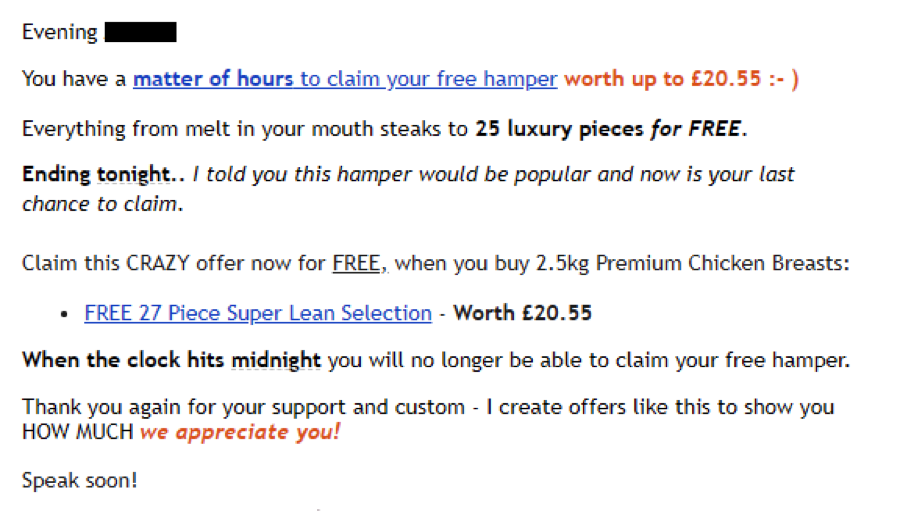The height and width of the screenshot is (511, 899).
Task: Click the bold '25 luxury pieces' text
Action: [559, 129]
